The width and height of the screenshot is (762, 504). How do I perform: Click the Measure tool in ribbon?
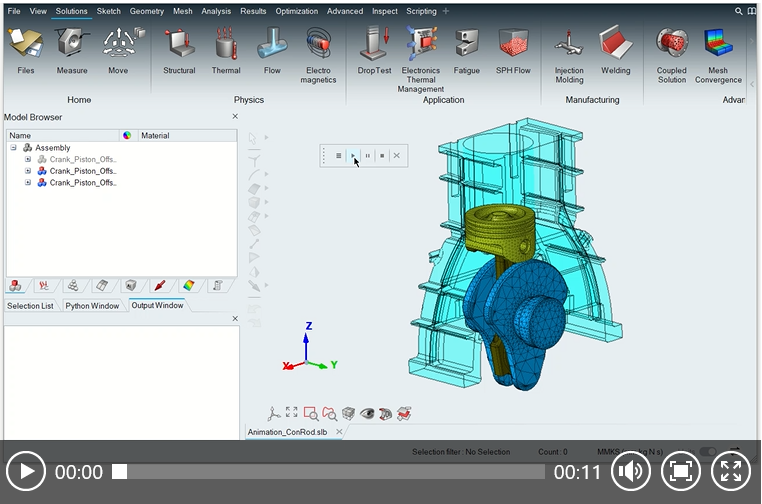pyautogui.click(x=72, y=50)
